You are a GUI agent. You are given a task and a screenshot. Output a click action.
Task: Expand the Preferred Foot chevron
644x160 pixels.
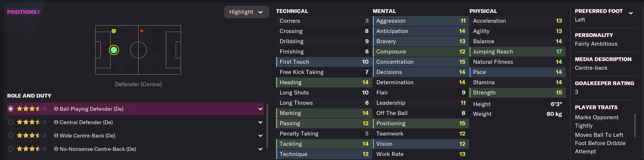(x=631, y=13)
